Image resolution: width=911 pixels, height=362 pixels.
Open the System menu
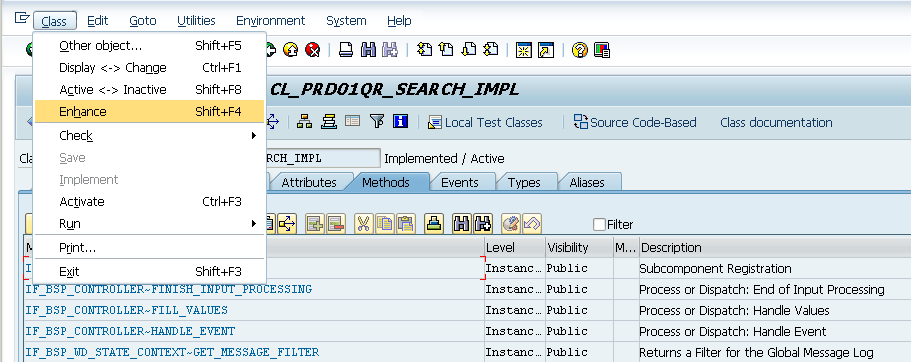346,21
